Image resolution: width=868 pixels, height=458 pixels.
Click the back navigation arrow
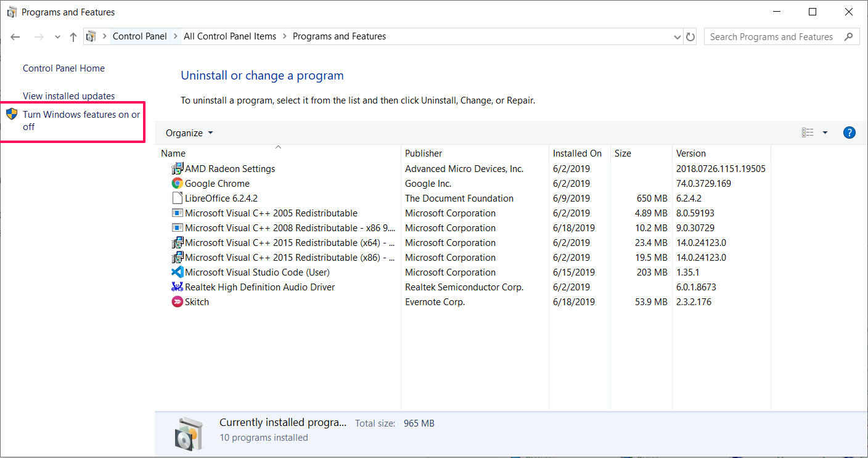[15, 37]
